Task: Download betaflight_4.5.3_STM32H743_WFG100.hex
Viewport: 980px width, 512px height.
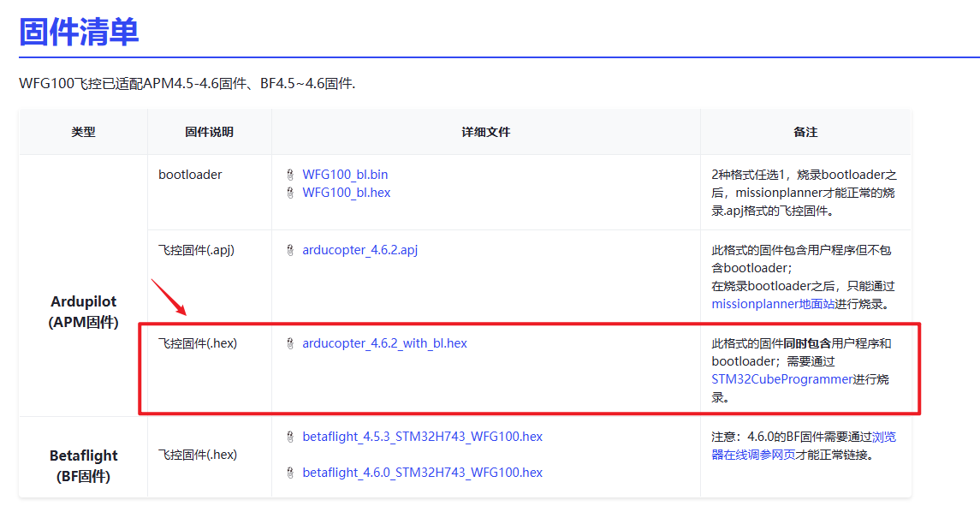Action: tap(422, 437)
